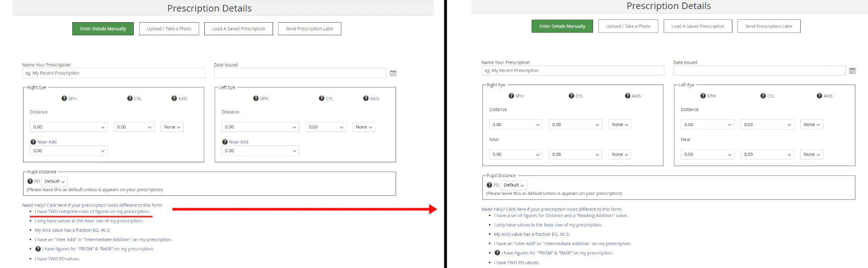868x268 pixels.
Task: Click 'only have values in Near row' link, left form
Action: [89, 221]
